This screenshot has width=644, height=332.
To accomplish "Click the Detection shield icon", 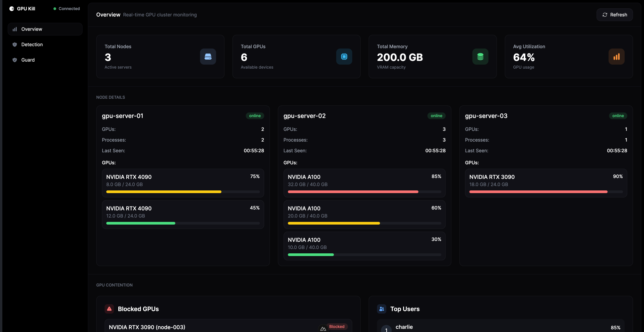I will coord(15,44).
